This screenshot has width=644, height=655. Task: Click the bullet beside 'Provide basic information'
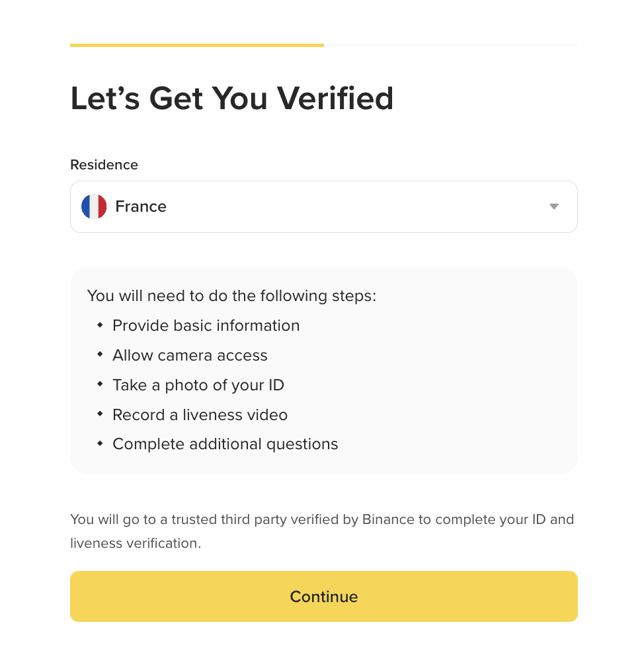pyautogui.click(x=100, y=325)
